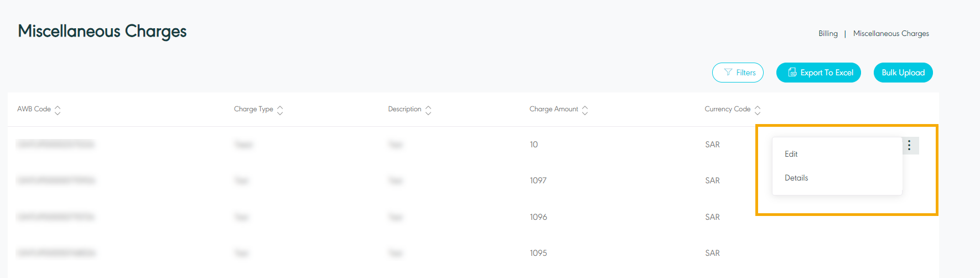Click the charge amount 1096 cell
Image resolution: width=980 pixels, height=278 pixels.
coord(538,217)
